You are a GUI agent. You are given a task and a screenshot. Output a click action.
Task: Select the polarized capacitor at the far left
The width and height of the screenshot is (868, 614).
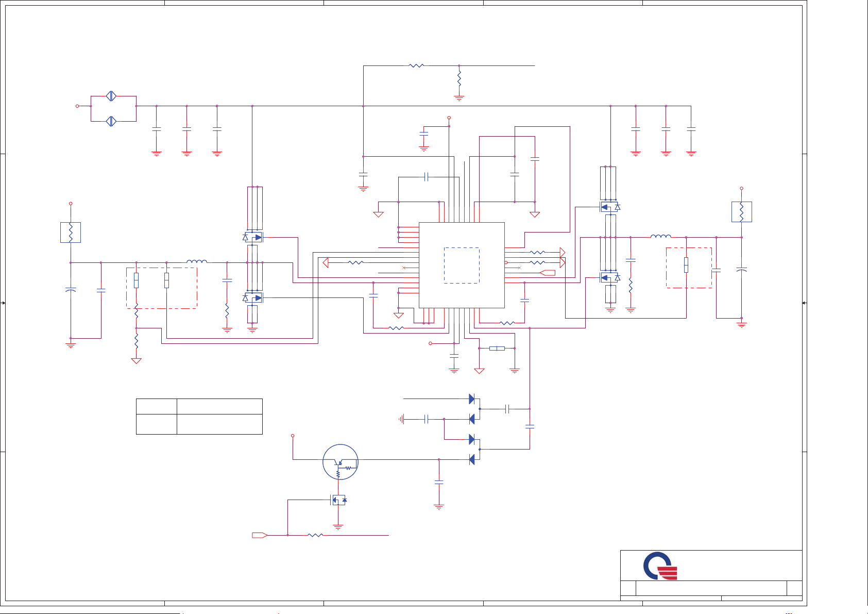pos(71,290)
